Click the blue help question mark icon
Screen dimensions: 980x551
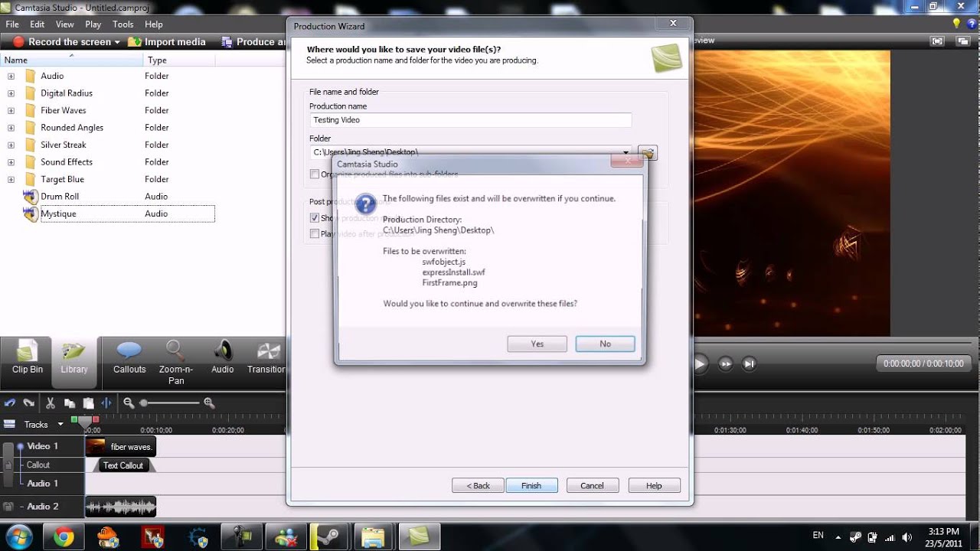tap(971, 24)
